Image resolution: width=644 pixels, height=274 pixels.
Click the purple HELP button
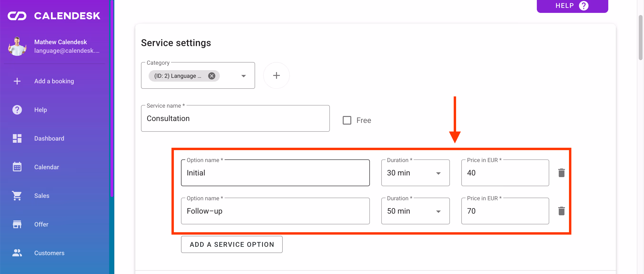(572, 6)
